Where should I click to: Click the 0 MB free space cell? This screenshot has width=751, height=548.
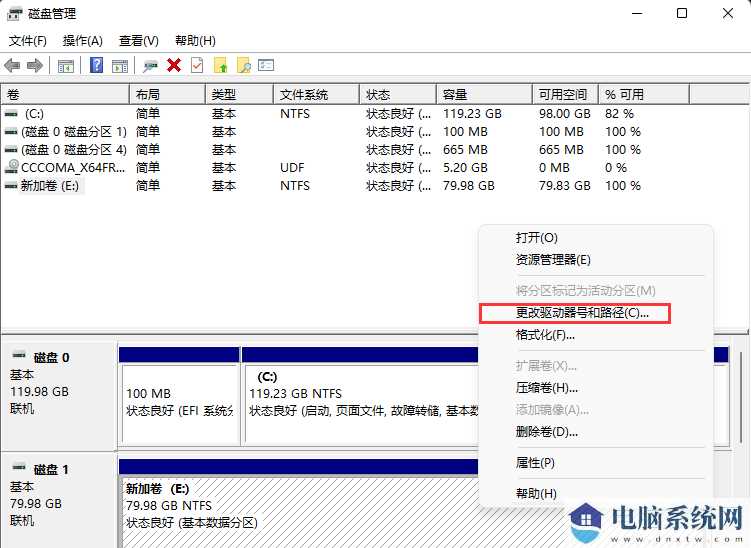554,168
